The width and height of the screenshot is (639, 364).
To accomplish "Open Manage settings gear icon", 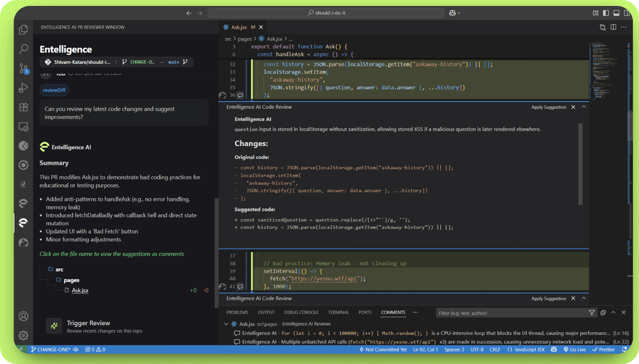I will 23,335.
